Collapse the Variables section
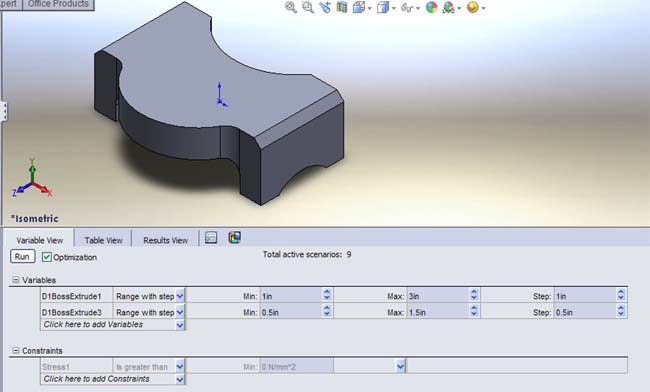650x392 pixels. point(16,280)
